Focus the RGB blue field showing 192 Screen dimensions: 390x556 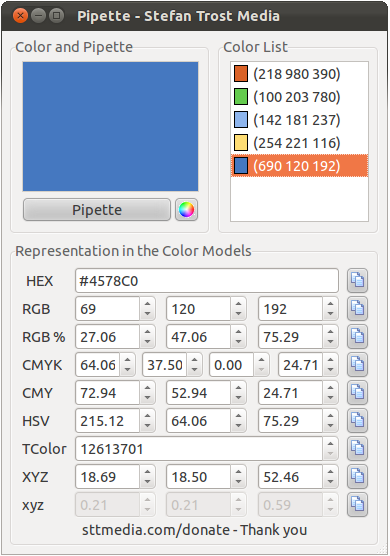point(290,308)
